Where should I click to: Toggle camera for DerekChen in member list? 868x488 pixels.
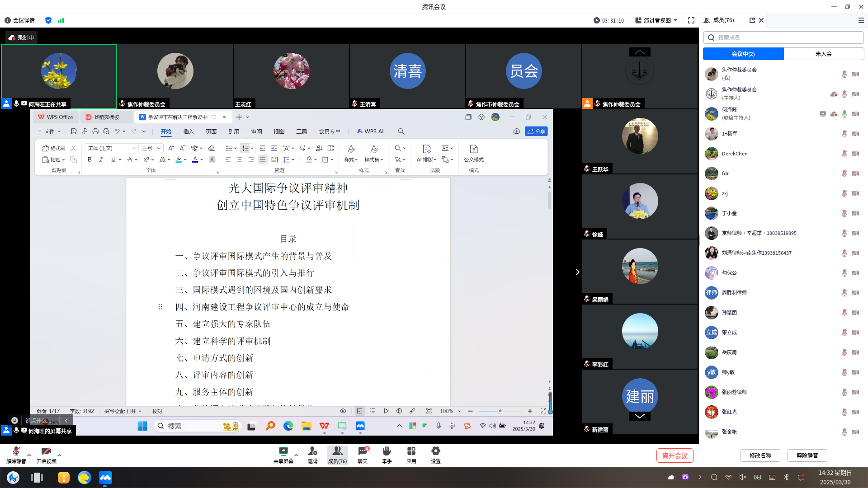click(855, 154)
